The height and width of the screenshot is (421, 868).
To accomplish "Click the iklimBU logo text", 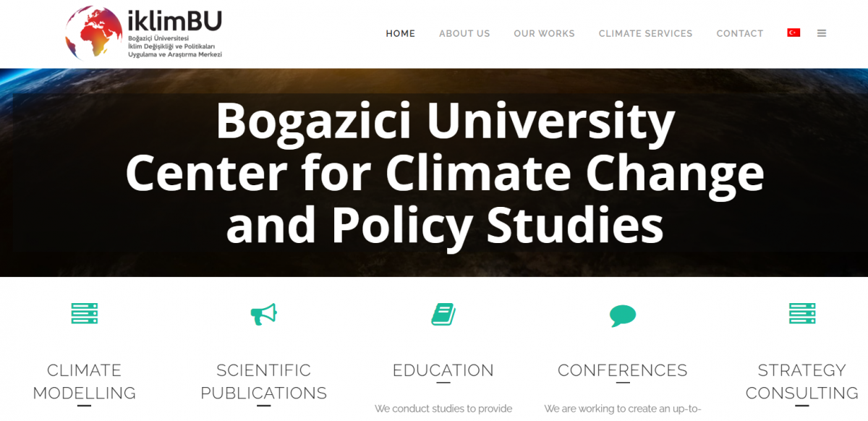I will [174, 20].
